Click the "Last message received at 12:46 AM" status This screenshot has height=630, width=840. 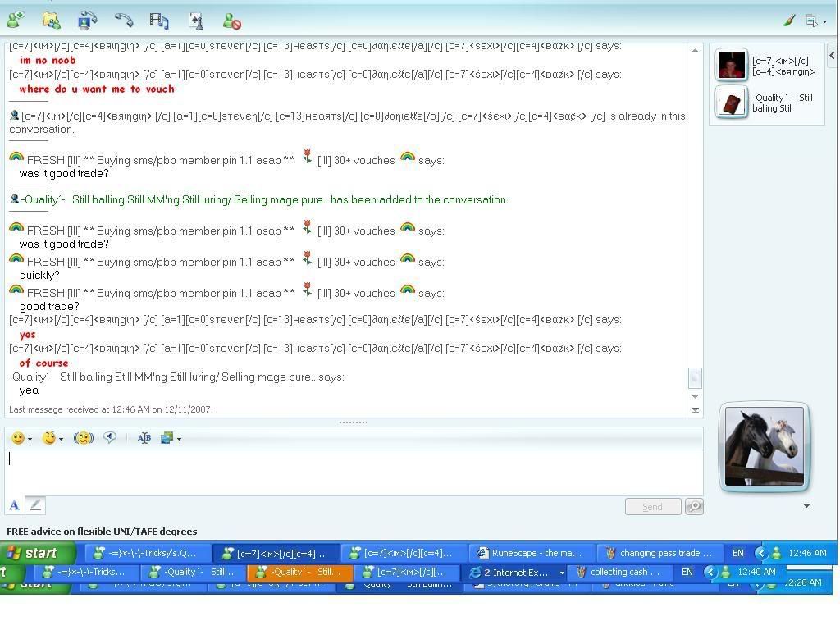click(x=111, y=409)
